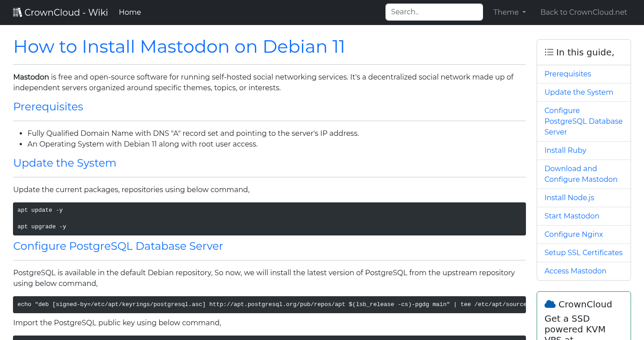
Task: Click the Search input box
Action: 433,12
